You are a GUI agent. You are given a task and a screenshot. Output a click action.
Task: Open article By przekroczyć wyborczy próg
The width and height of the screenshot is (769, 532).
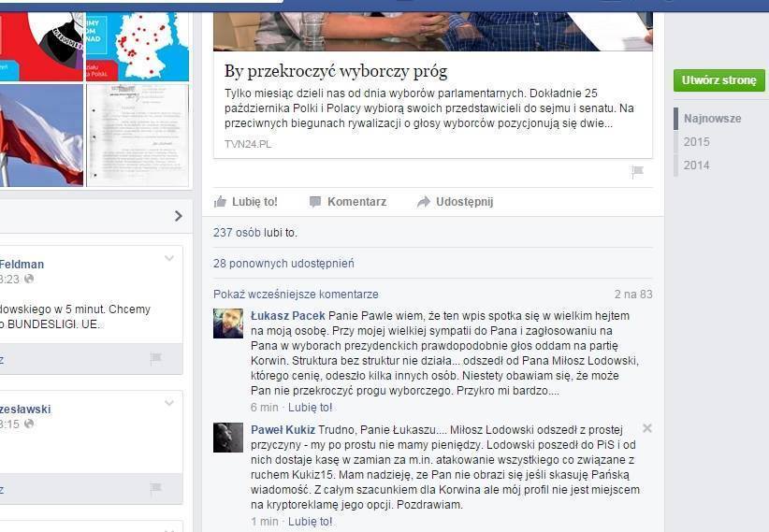point(336,72)
